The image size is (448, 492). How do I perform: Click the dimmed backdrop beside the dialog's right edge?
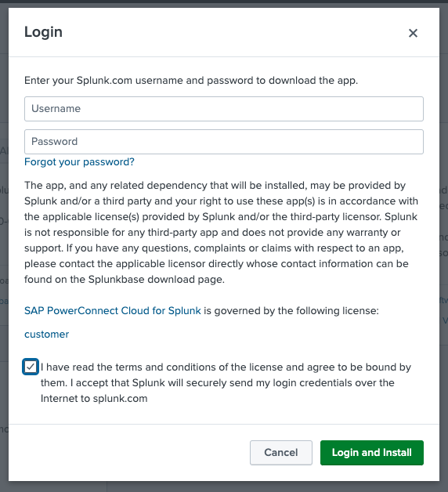click(444, 244)
